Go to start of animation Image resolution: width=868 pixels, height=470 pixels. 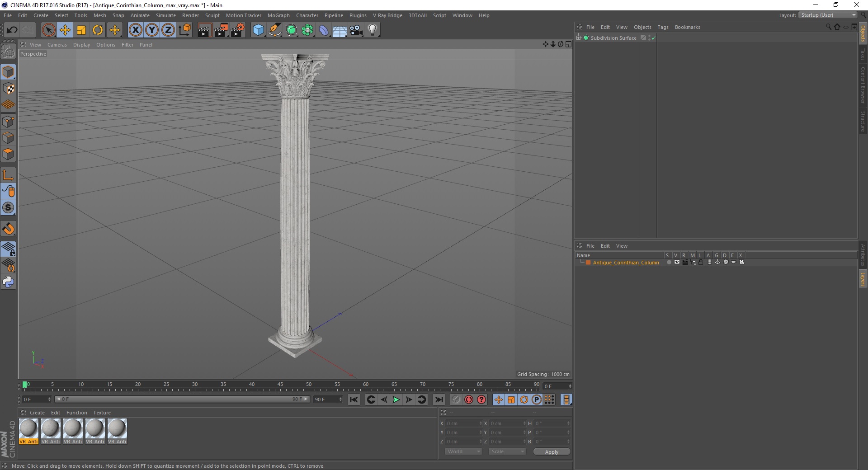354,399
